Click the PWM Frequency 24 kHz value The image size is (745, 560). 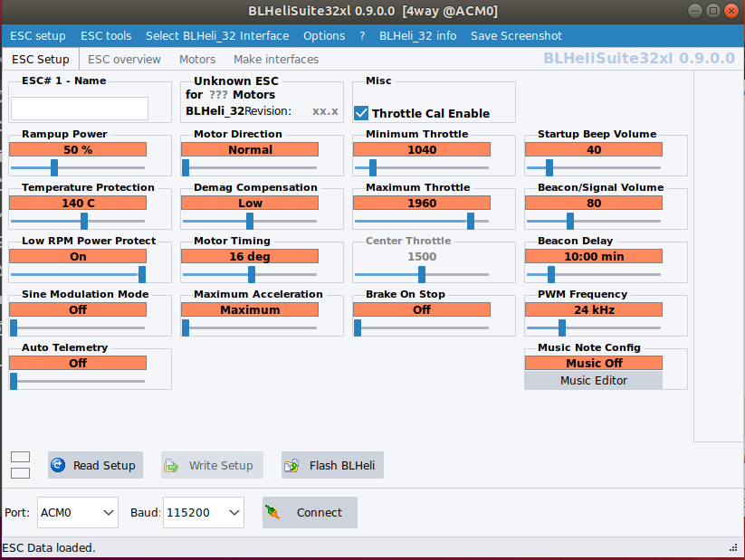[x=594, y=309]
